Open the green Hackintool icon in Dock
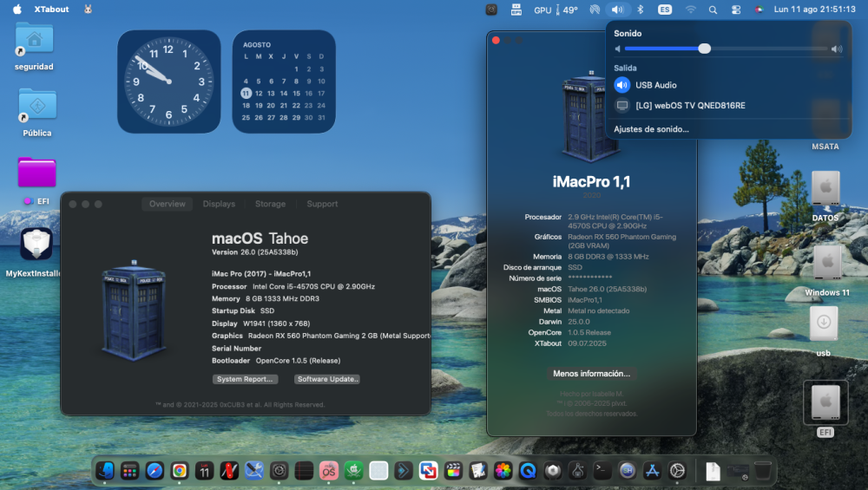Screen dimensions: 868x490 (354, 471)
